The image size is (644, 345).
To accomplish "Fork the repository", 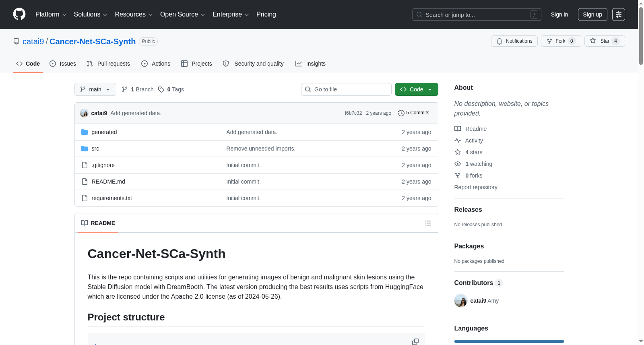I will (x=561, y=41).
